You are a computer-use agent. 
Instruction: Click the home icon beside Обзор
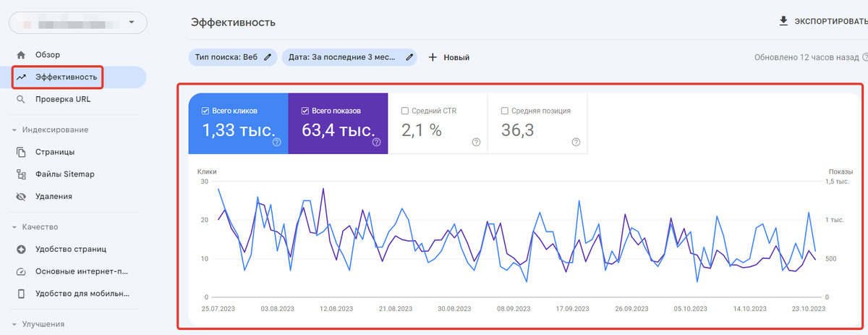coord(21,55)
